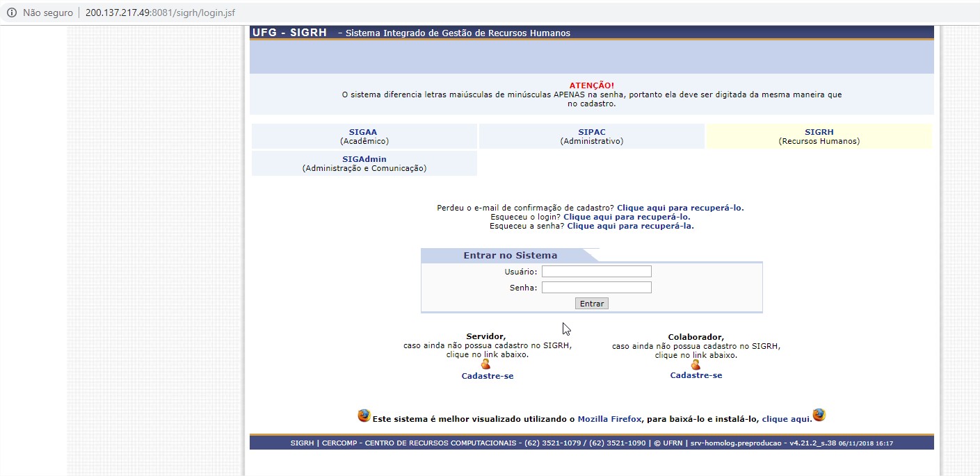Open the SIGAA (Acadêmico) tab
The image size is (980, 476).
(364, 136)
